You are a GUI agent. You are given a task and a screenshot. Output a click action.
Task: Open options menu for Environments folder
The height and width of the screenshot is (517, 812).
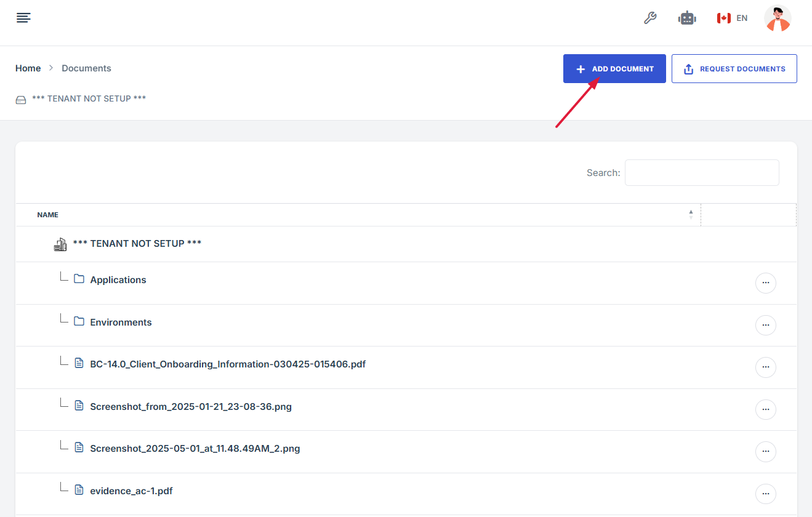coord(765,325)
